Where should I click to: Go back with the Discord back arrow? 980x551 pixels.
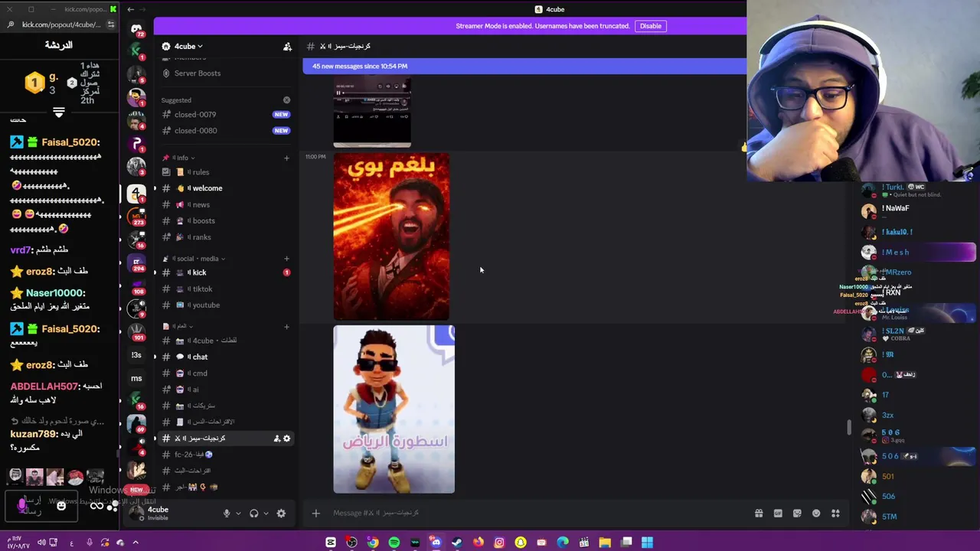(x=131, y=9)
